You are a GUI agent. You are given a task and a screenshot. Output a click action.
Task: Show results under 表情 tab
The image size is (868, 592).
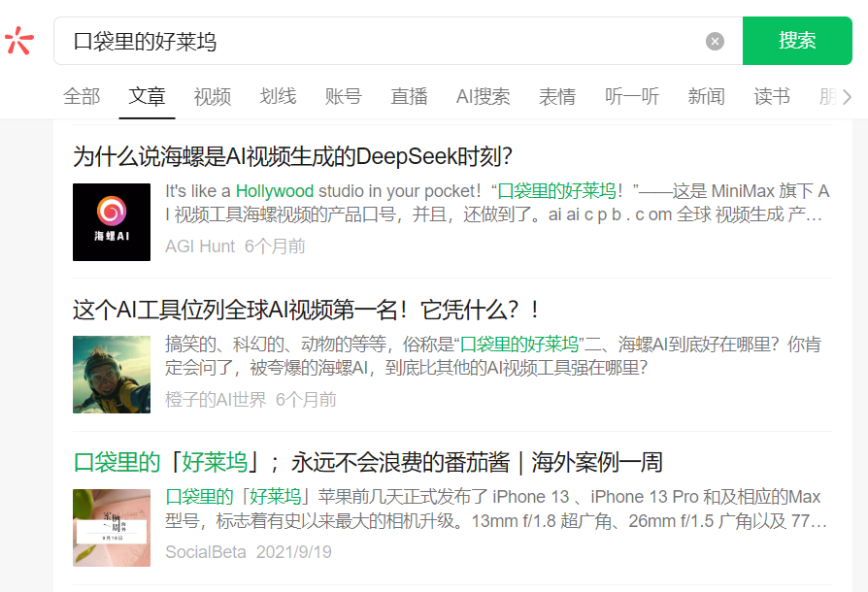tap(557, 97)
